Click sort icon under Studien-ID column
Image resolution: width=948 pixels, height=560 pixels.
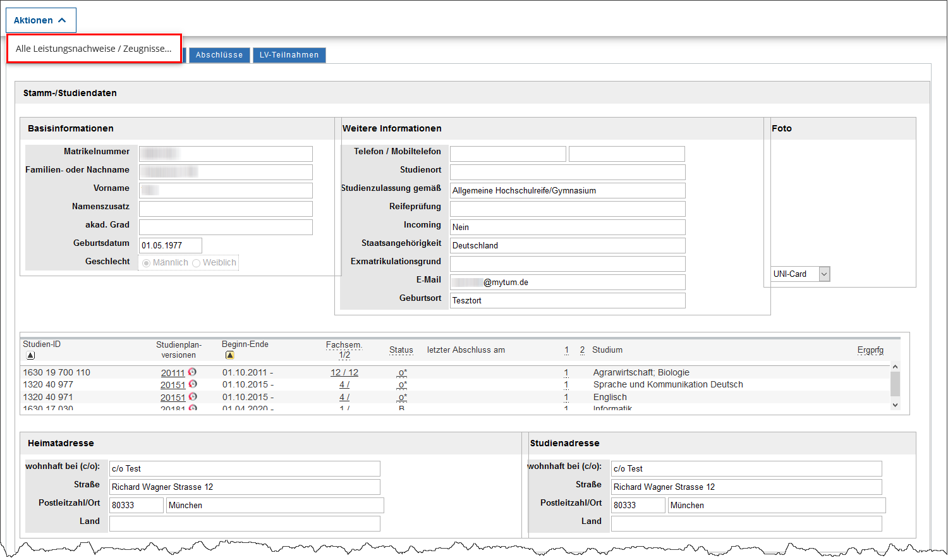point(30,355)
